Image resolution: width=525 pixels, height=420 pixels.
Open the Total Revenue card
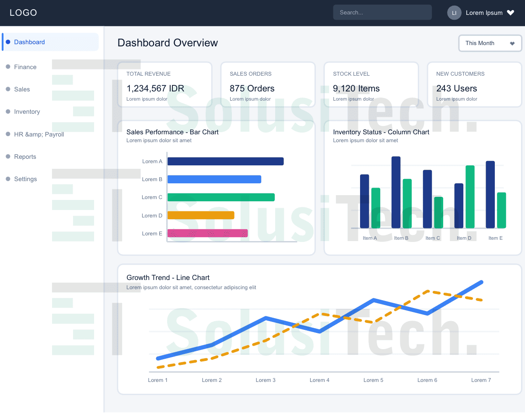point(164,84)
